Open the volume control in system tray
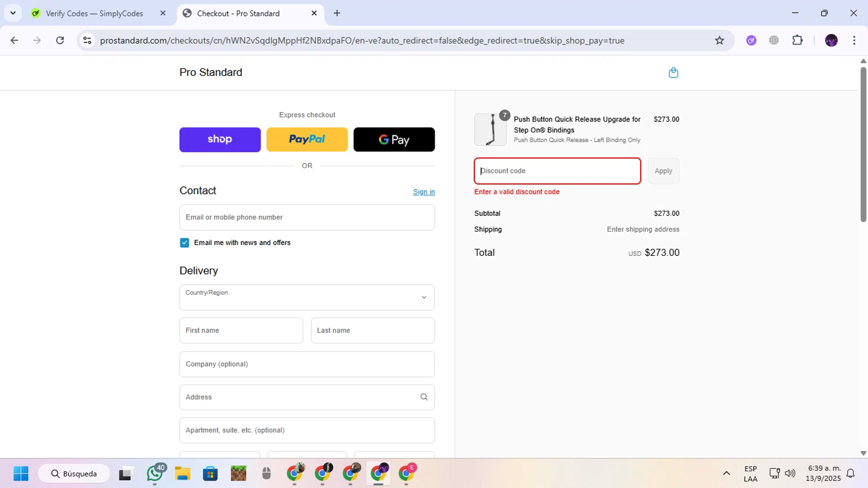This screenshot has height=488, width=868. pyautogui.click(x=790, y=474)
